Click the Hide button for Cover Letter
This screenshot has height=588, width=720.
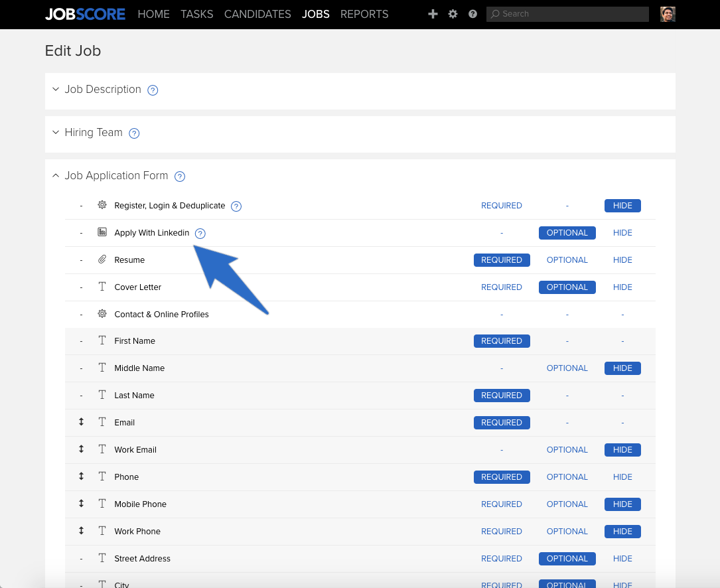pos(622,287)
